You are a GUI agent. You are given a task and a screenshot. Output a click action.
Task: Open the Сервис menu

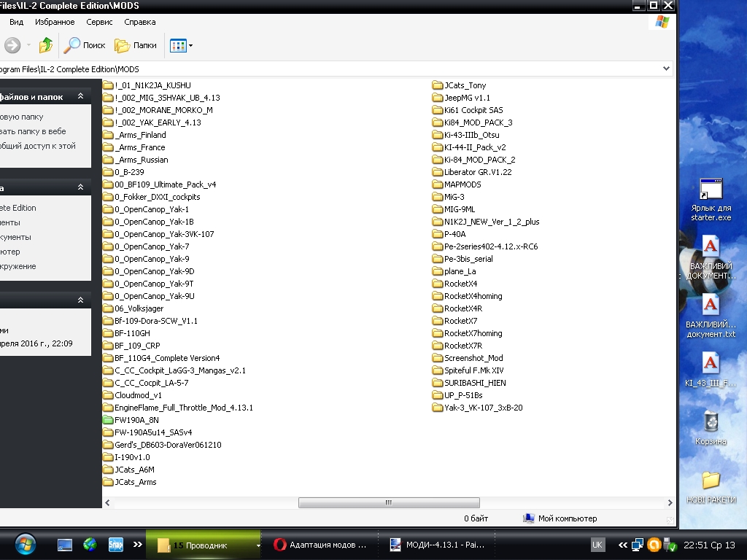[99, 22]
